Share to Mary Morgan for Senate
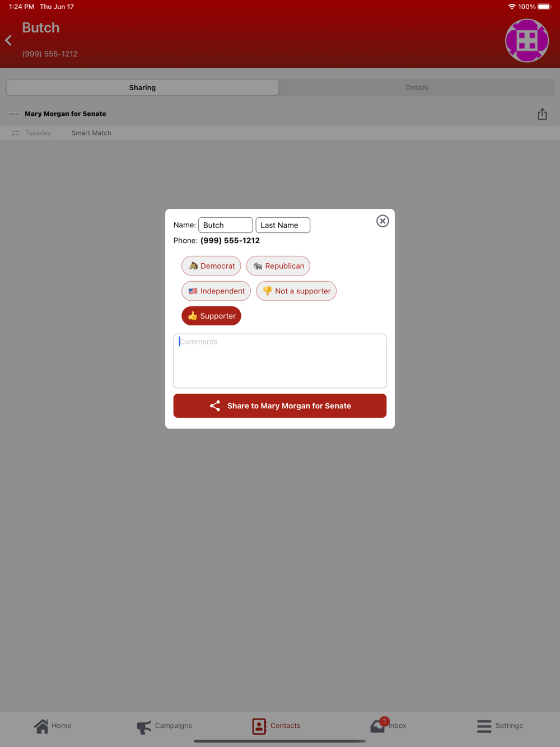The width and height of the screenshot is (560, 747). (280, 406)
